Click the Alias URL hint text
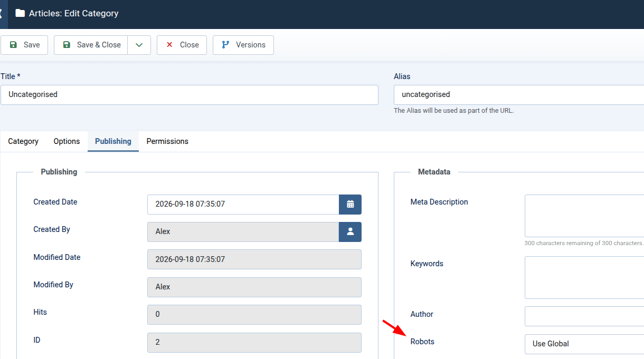The image size is (644, 359). 453,111
